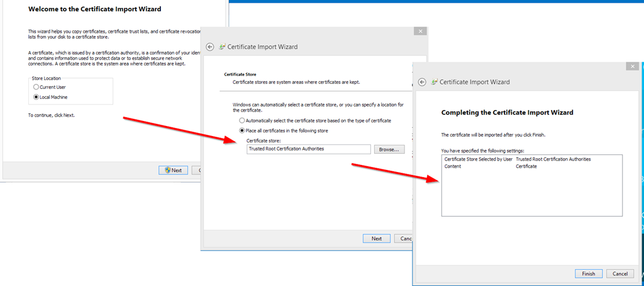Click certificate icon in Certificate Store wizard title
644x286 pixels.
pyautogui.click(x=222, y=47)
